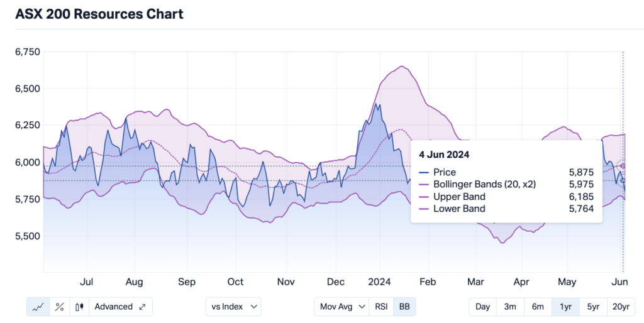Select the 20yr time range

[x=621, y=307]
